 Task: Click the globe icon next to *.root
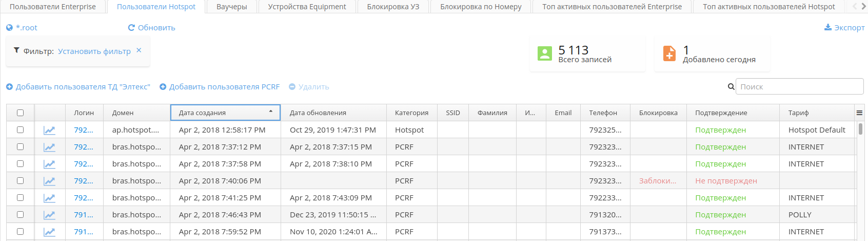(9, 28)
